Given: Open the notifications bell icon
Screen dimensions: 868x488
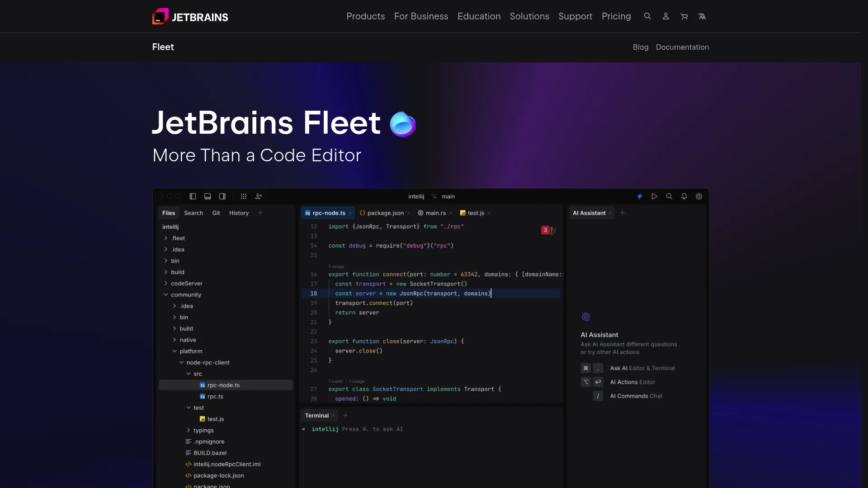Looking at the screenshot, I should tap(684, 197).
